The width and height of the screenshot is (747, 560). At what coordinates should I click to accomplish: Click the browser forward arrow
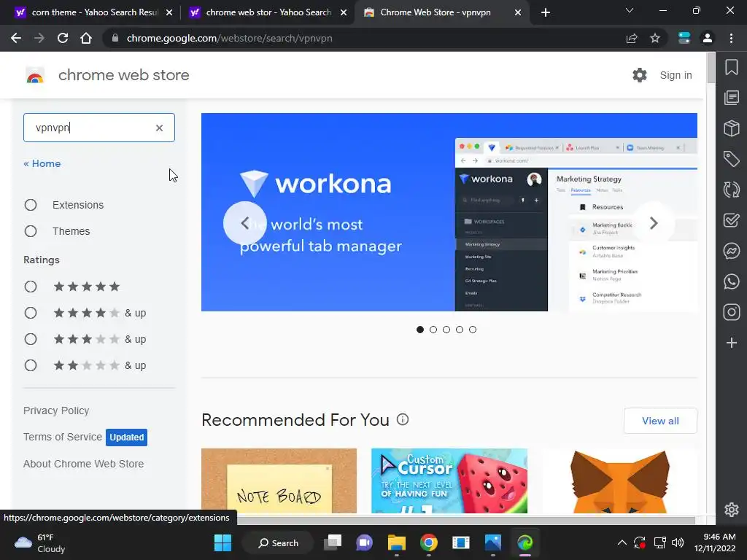tap(39, 38)
